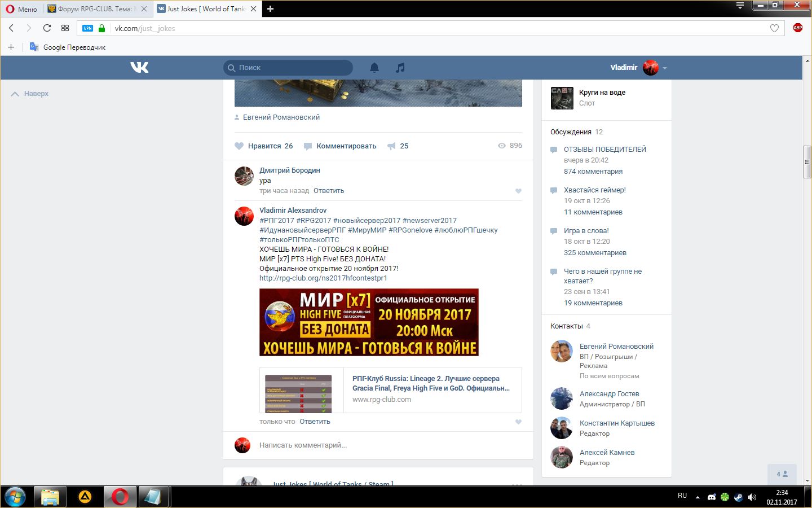Open the ОТЗЫВЫ ПОБЕДИТЕЛЕЙ discussion
The width and height of the screenshot is (812, 508).
(x=604, y=150)
